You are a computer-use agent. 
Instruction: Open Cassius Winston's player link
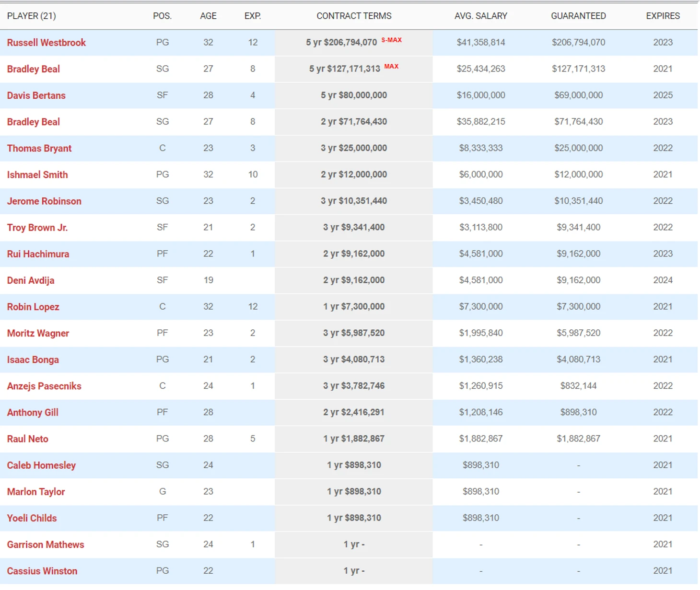pyautogui.click(x=42, y=571)
